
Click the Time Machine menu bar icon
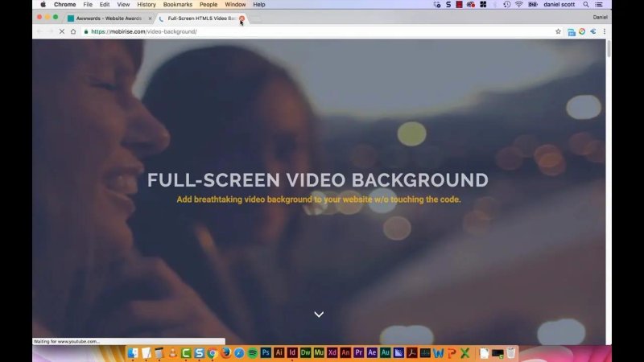coord(507,5)
